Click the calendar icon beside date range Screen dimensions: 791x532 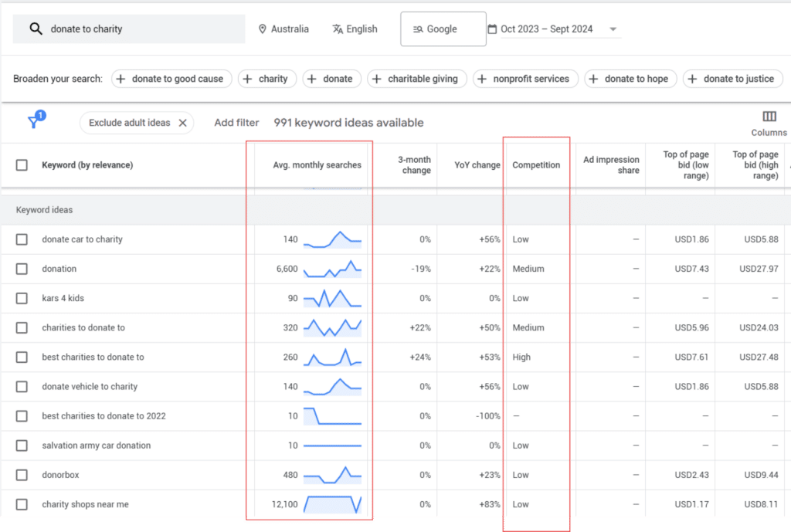click(492, 29)
